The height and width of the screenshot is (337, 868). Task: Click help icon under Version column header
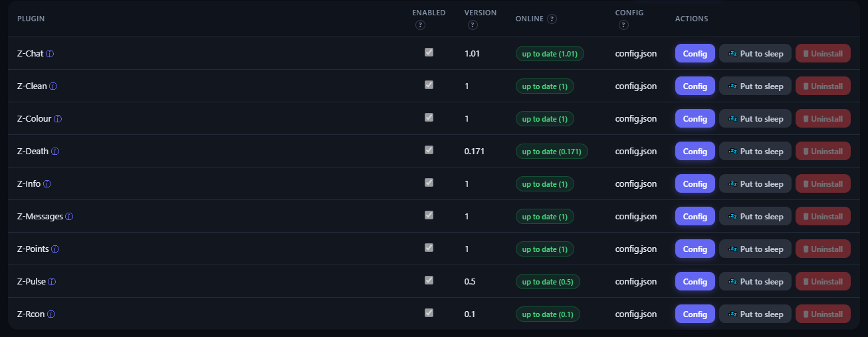pos(473,25)
